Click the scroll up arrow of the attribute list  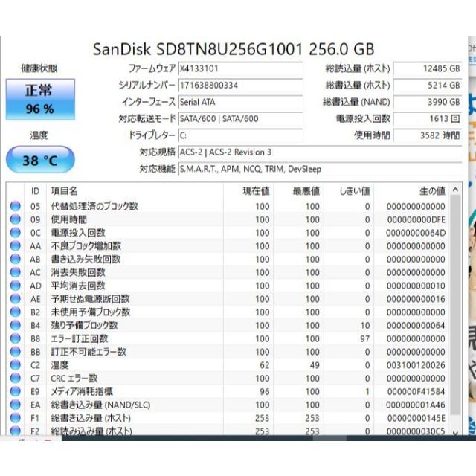click(455, 190)
